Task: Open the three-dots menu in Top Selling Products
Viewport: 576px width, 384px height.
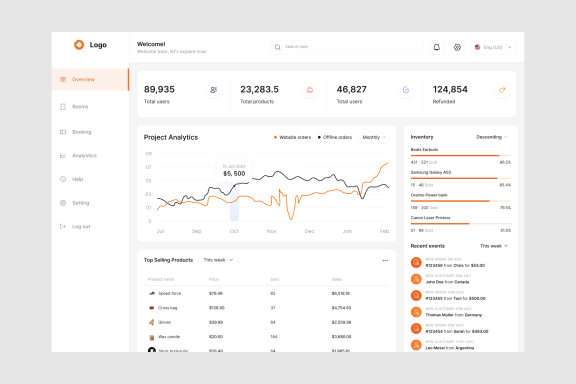Action: (385, 260)
